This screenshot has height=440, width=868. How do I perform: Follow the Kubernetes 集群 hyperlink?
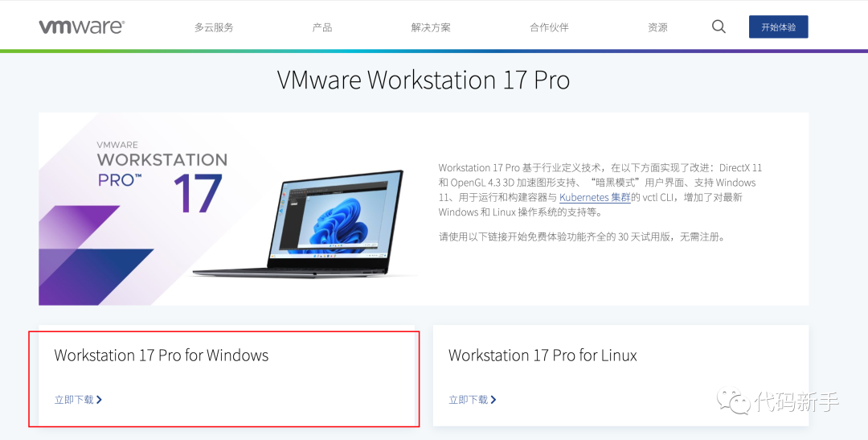595,197
